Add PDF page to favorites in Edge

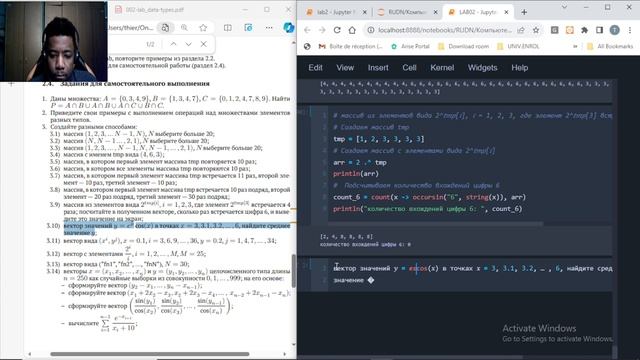pyautogui.click(x=203, y=28)
